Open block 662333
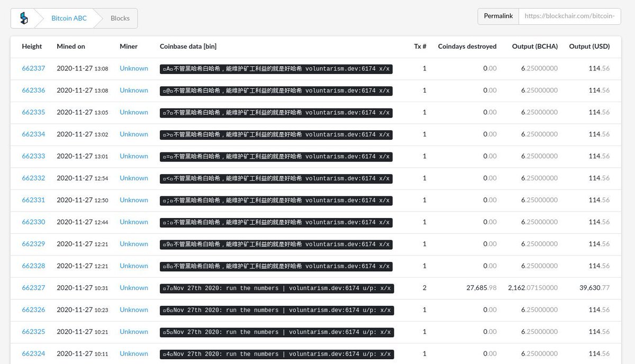Image resolution: width=635 pixels, height=364 pixels. coord(33,156)
